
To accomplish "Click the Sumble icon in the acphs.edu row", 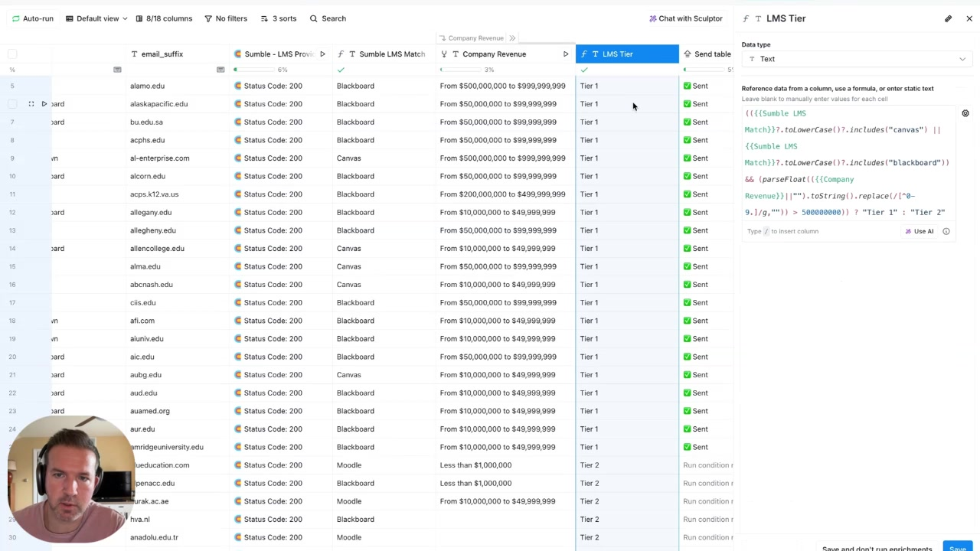I will (238, 140).
